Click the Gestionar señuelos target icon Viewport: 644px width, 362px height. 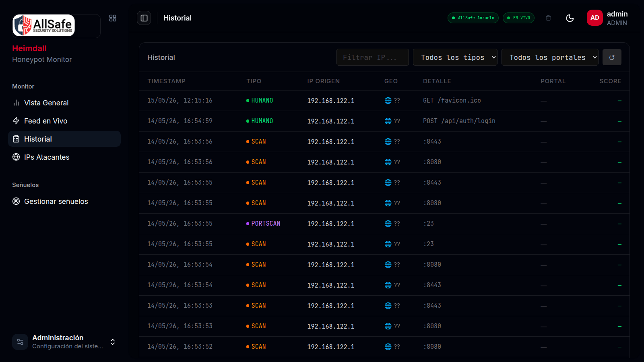coord(16,202)
